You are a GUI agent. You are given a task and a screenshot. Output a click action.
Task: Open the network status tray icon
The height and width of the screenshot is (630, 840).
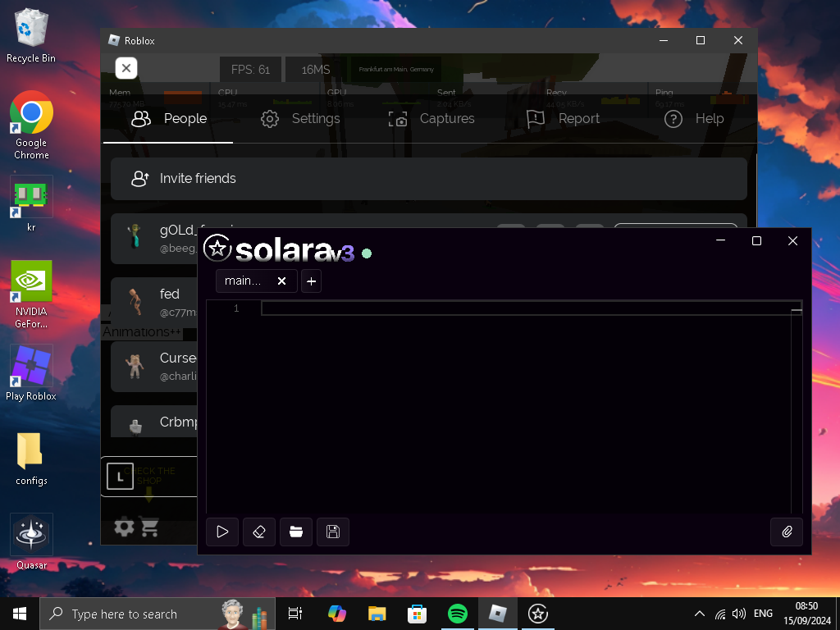[x=720, y=614]
